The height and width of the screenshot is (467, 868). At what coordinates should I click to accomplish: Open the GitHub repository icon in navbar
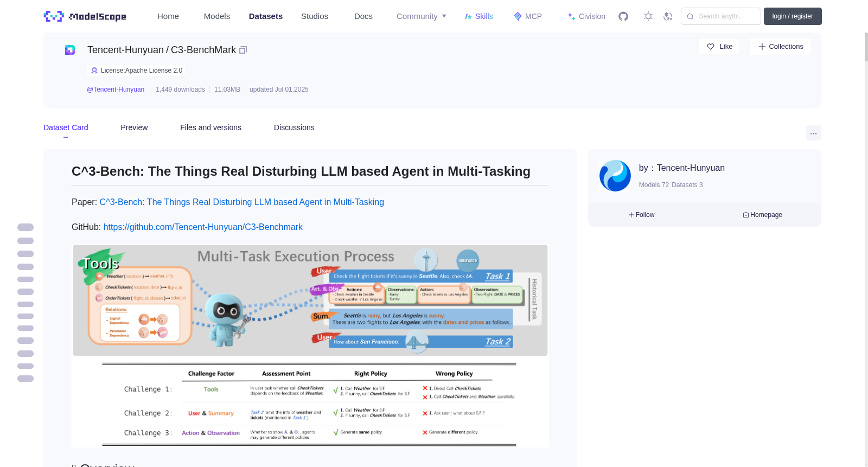pyautogui.click(x=623, y=16)
